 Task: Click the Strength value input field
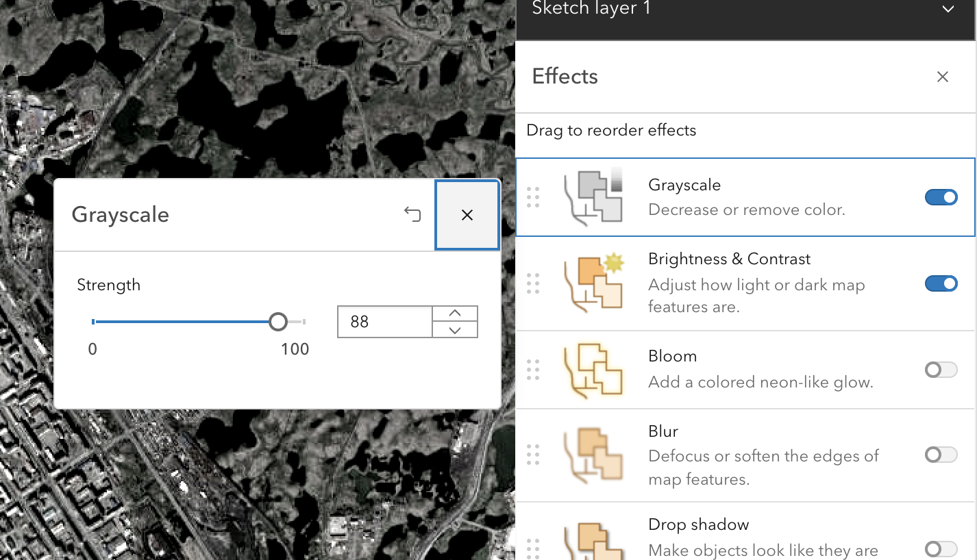[385, 322]
